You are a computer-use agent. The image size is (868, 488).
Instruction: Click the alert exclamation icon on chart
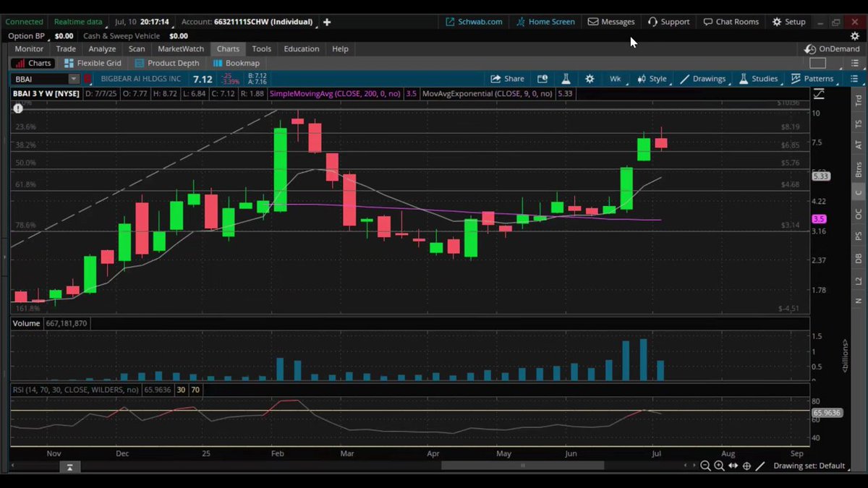pos(17,108)
